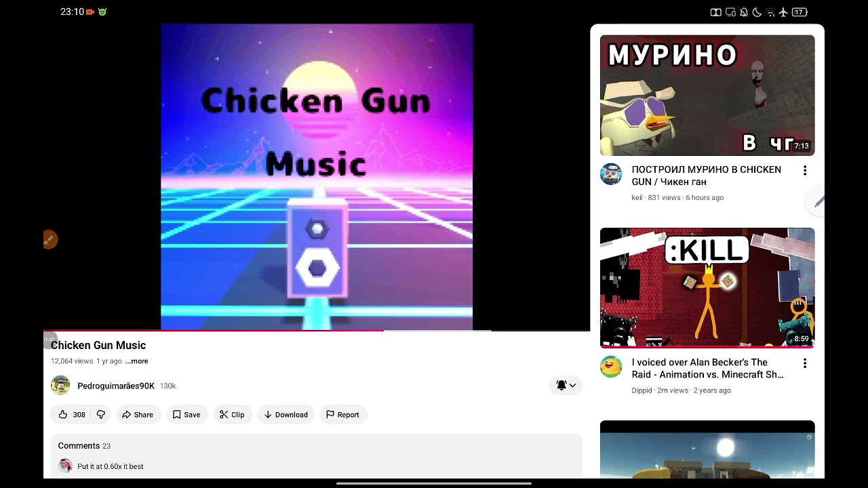Tap do-not-disturb moon icon
Screen dimensions: 868x488
(757, 12)
